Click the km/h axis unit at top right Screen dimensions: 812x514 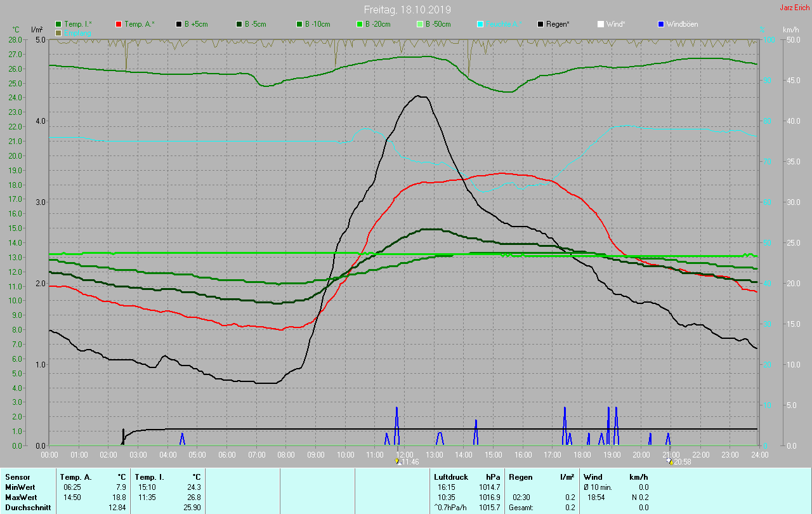(x=790, y=30)
